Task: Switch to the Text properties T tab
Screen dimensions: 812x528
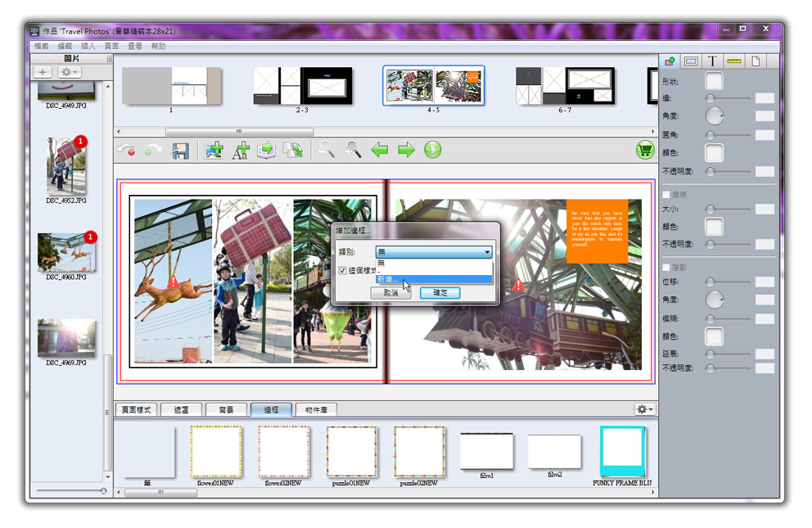Action: (x=712, y=61)
